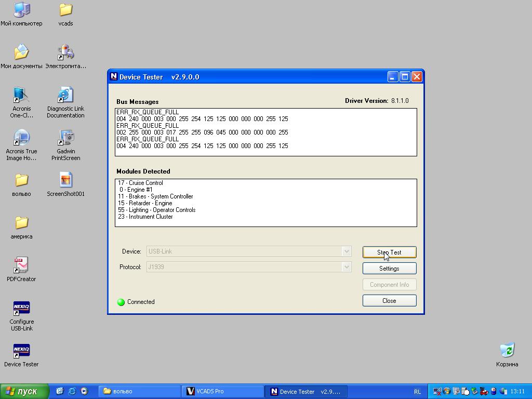Viewport: 532px width, 399px height.
Task: Minimize the Device Tester window
Action: (x=393, y=77)
